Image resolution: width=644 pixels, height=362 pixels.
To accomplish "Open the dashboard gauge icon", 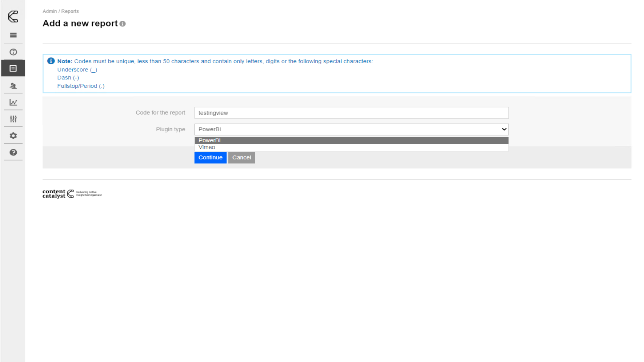I will (x=13, y=52).
